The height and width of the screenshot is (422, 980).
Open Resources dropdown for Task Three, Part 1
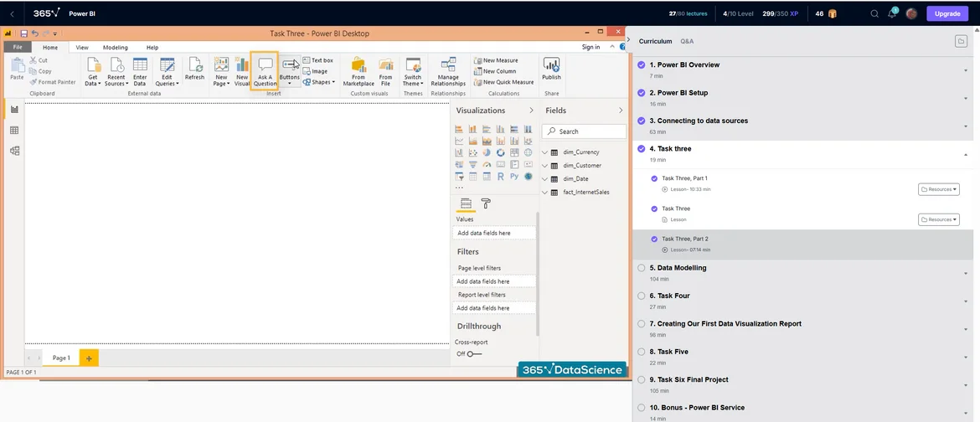coord(938,189)
